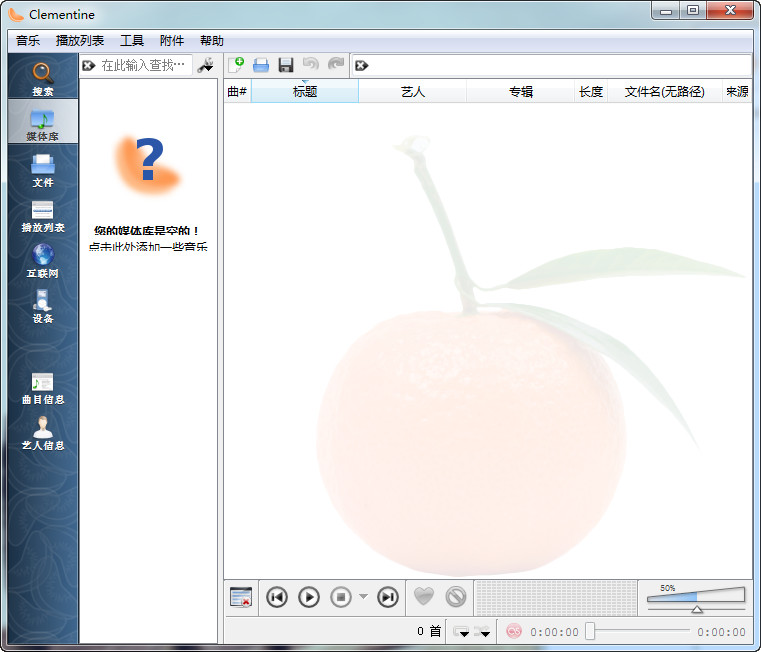Toggle Last.fm scrobbling icon

(x=513, y=631)
